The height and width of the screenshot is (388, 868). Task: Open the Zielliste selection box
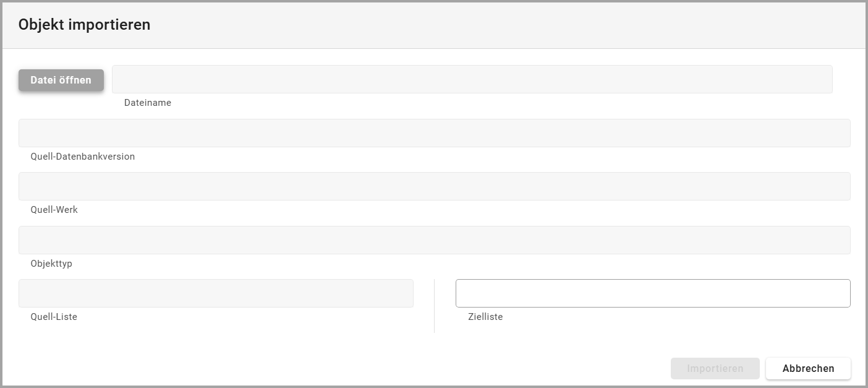click(653, 293)
